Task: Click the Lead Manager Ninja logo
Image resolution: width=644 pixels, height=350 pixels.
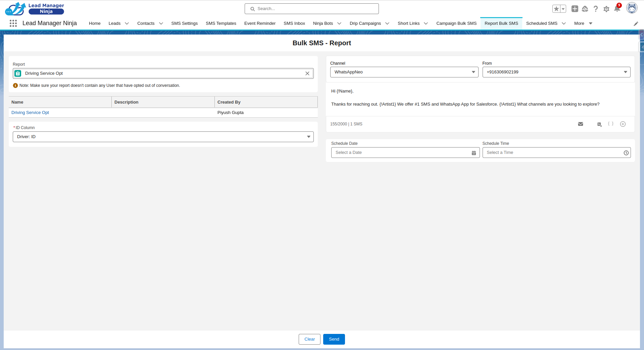Action: coord(35,9)
